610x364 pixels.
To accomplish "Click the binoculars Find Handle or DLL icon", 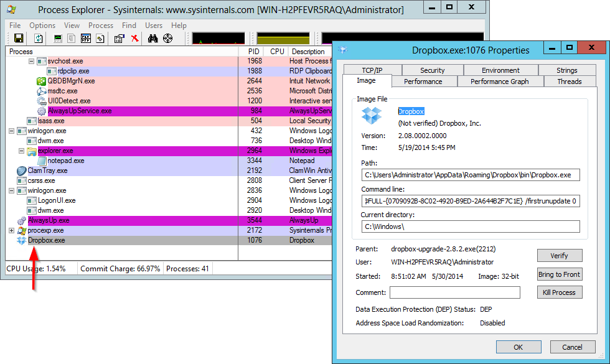I will (152, 38).
